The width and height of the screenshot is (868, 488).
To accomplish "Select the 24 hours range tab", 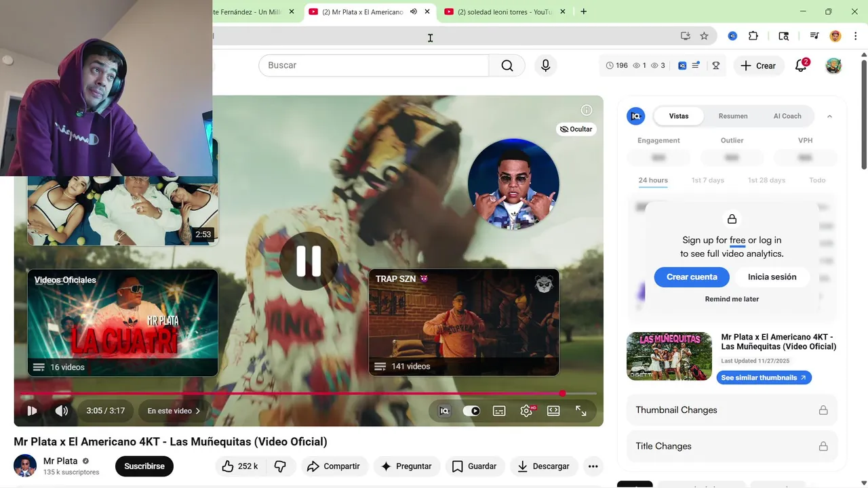I will click(x=653, y=180).
